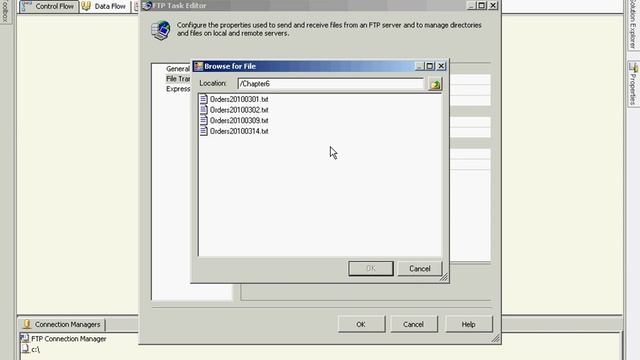Cancel the Browse for File dialog
Viewport: 640px width, 360px height.
click(x=420, y=268)
